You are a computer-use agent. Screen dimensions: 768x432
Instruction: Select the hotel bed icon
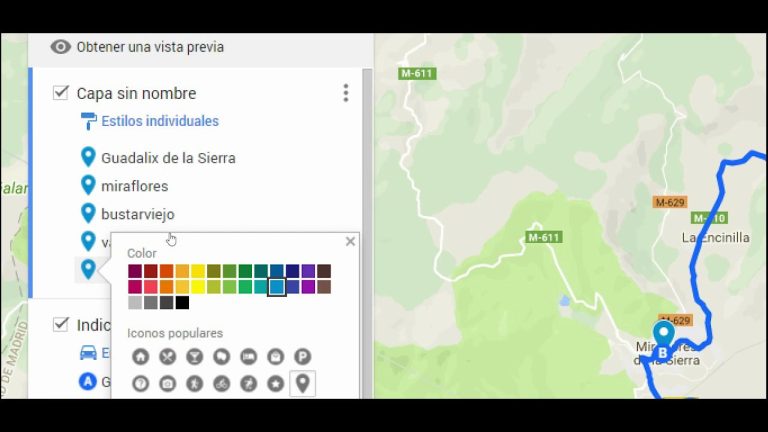click(x=248, y=357)
